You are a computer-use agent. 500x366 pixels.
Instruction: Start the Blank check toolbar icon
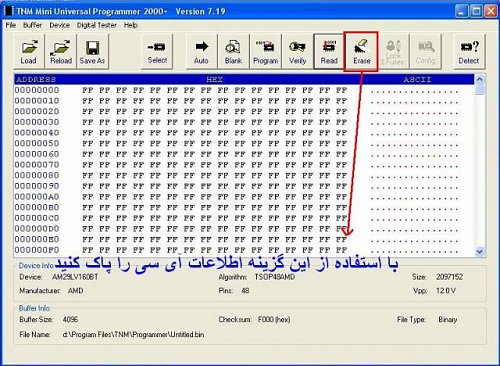[233, 51]
